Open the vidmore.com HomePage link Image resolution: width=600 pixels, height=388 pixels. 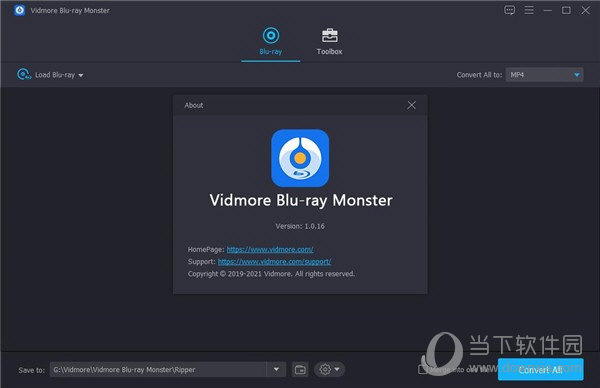click(270, 249)
